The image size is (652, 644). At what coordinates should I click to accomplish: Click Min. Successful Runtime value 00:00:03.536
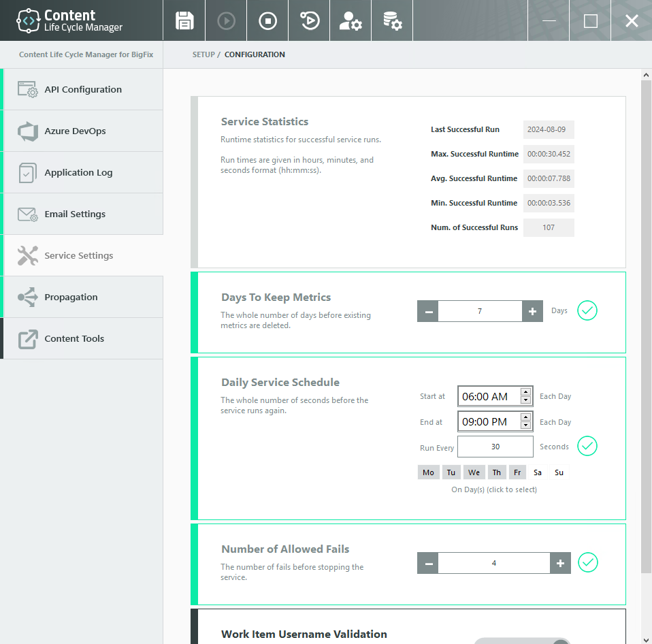(x=549, y=203)
